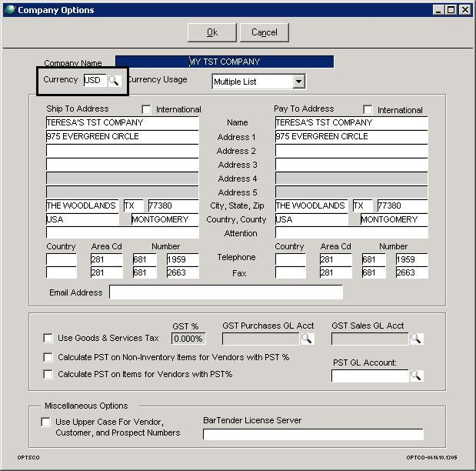Screen dimensions: 476x471
Task: Click Ship To state field TX
Action: pos(133,205)
